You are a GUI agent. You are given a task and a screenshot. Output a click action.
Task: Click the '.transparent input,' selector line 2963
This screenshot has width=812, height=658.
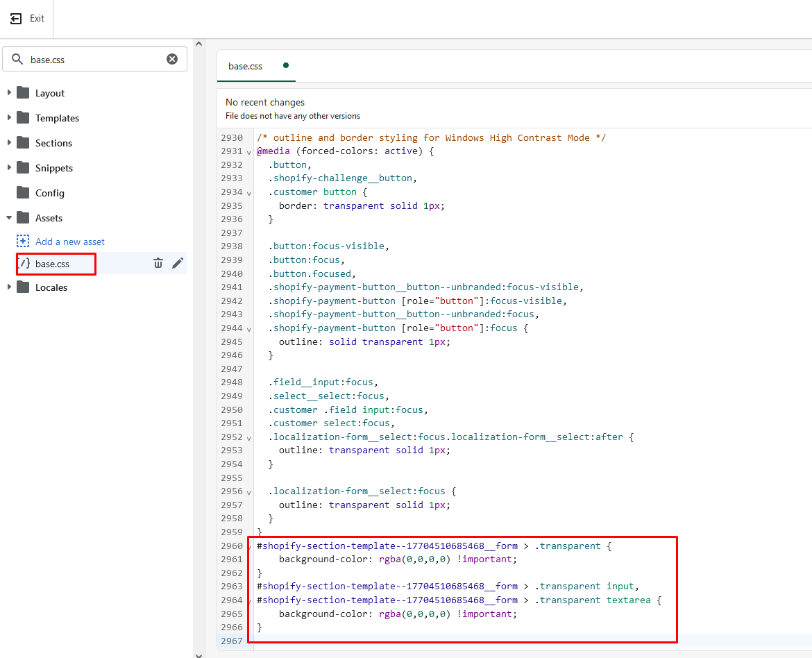[448, 587]
